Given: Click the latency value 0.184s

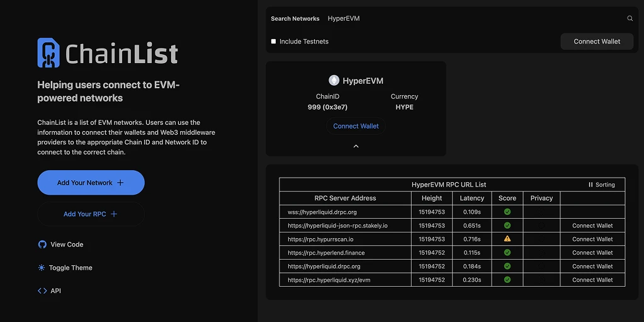Looking at the screenshot, I should 472,266.
